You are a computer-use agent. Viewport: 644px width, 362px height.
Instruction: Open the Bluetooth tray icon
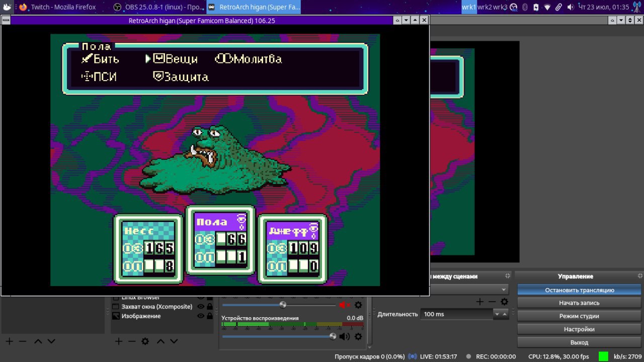[x=525, y=7]
